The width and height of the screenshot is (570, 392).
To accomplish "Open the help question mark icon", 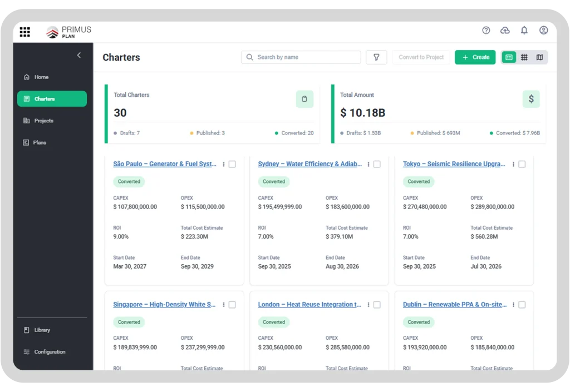I will tap(486, 31).
